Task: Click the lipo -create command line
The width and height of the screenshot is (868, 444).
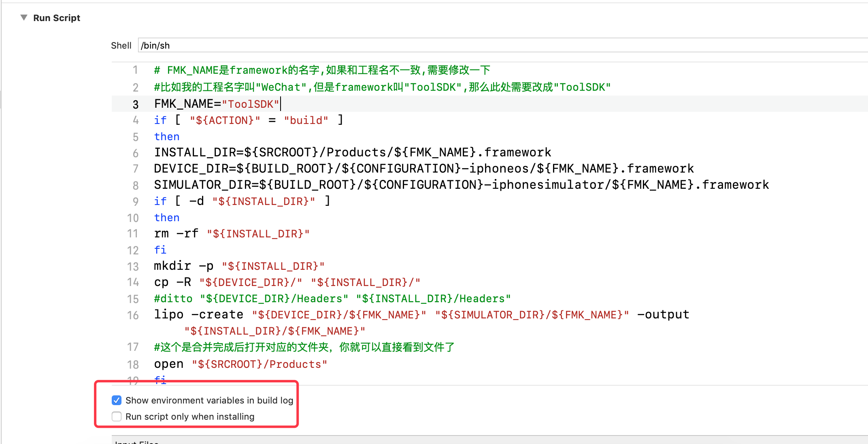Action: 421,315
